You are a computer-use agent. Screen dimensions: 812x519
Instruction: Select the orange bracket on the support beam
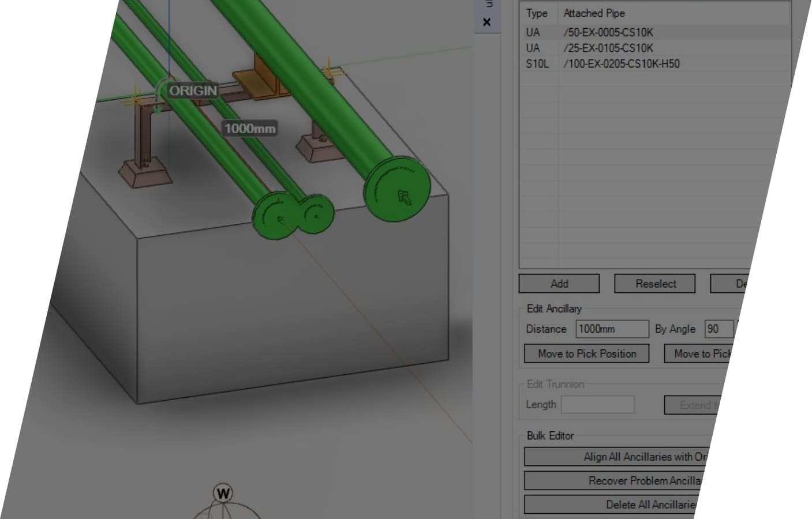click(x=253, y=82)
